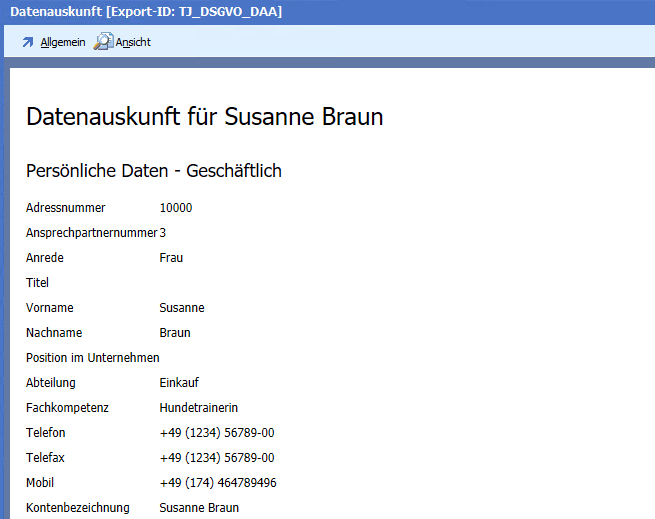Click the heading 'Datenauskunft für Susanne Braun'
Image resolution: width=655 pixels, height=519 pixels.
(x=204, y=117)
